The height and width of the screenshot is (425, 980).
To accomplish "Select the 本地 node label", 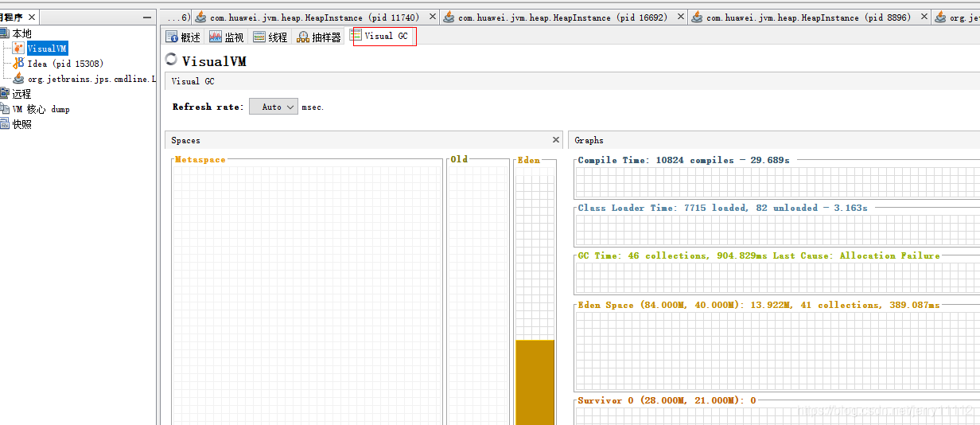I will pyautogui.click(x=21, y=33).
